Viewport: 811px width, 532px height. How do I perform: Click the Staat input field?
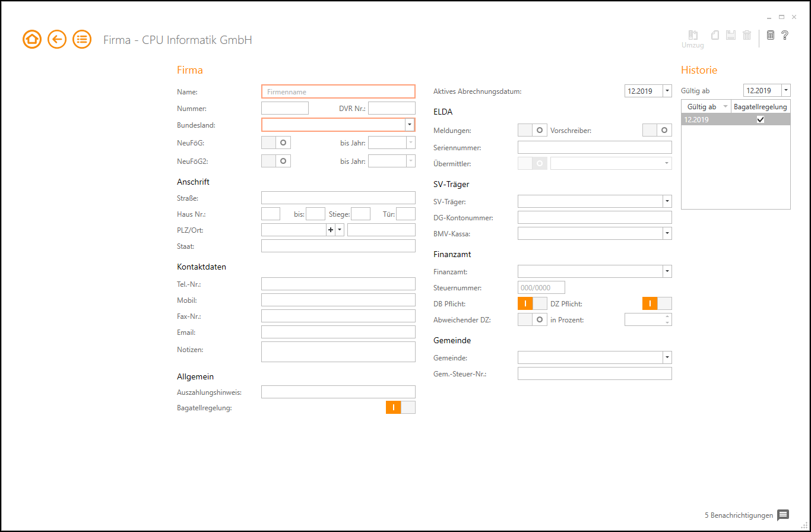(x=338, y=246)
